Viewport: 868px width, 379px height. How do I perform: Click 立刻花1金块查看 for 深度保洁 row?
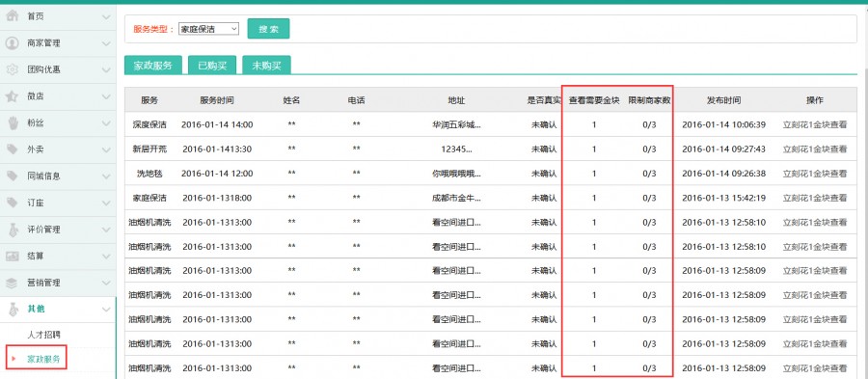click(x=814, y=124)
